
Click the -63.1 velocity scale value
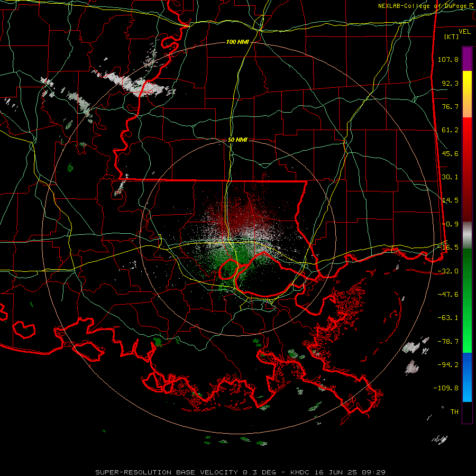448,318
